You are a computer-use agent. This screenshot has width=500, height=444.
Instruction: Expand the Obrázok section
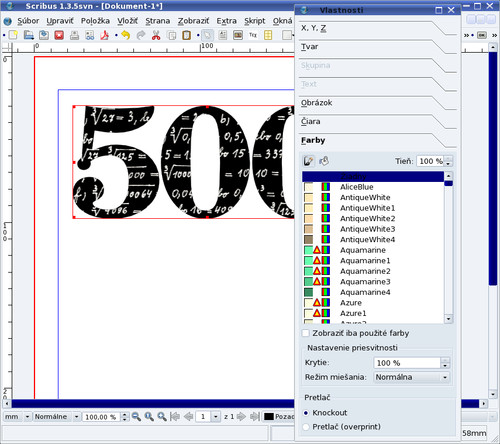pyautogui.click(x=316, y=103)
